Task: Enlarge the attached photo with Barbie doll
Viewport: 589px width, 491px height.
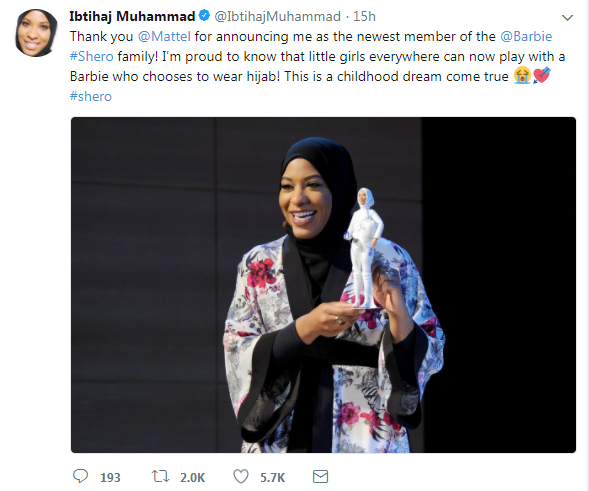Action: (x=323, y=285)
